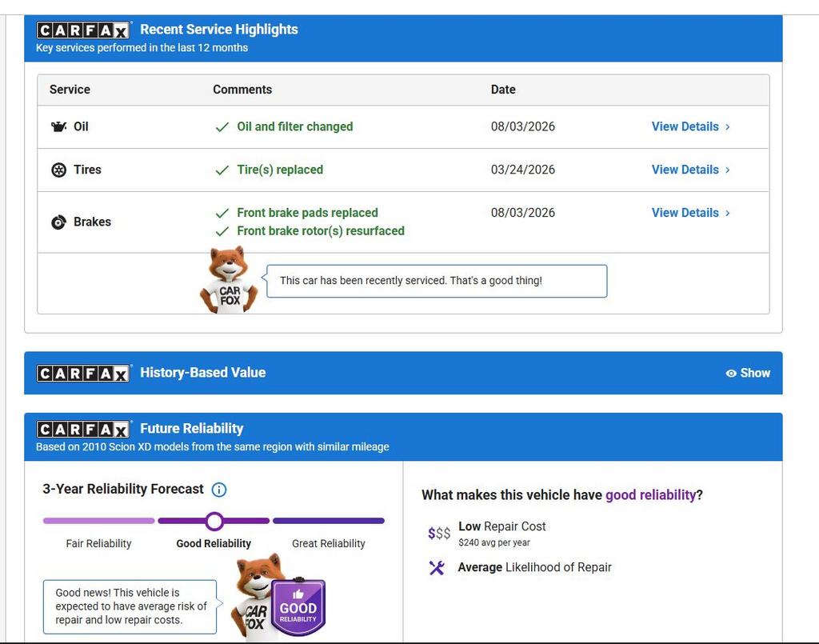Click the Oil service date 08/03/2026
The width and height of the screenshot is (819, 644).
pos(523,126)
